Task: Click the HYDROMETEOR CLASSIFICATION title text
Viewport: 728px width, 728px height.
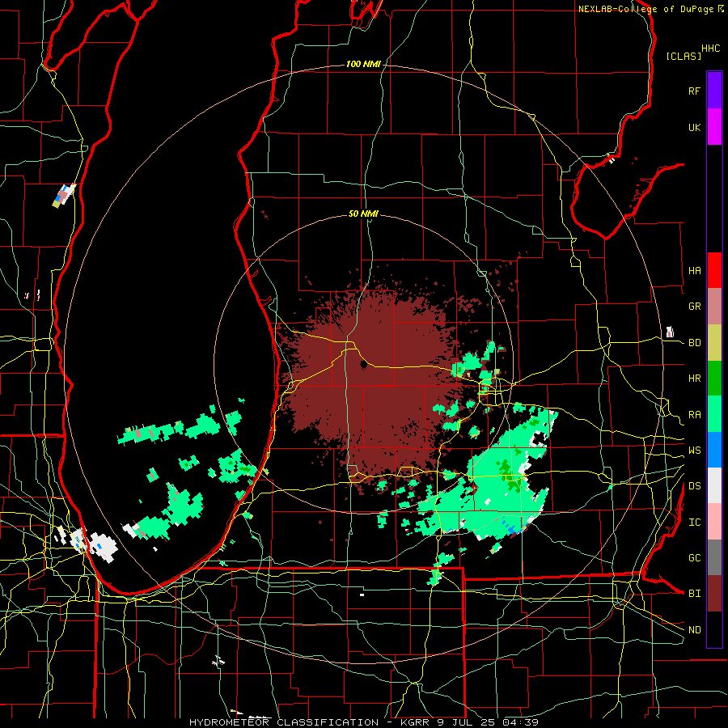Action: pyautogui.click(x=284, y=722)
